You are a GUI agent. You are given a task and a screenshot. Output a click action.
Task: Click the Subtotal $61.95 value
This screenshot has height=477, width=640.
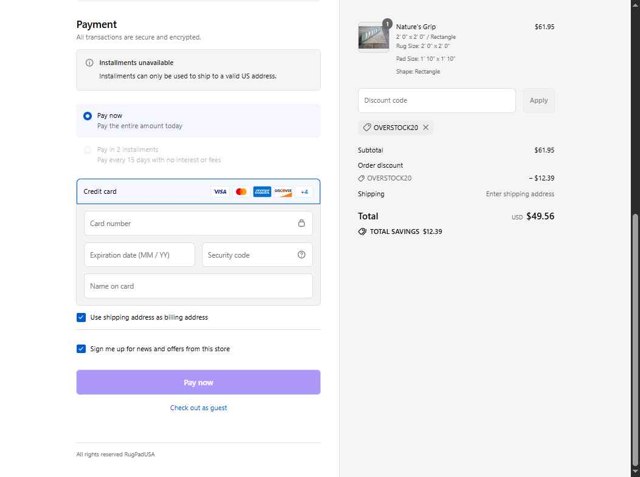(x=544, y=150)
